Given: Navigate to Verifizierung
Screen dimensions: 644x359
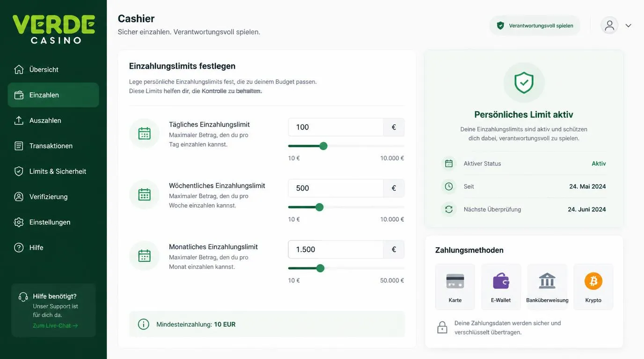Looking at the screenshot, I should click(x=53, y=197).
